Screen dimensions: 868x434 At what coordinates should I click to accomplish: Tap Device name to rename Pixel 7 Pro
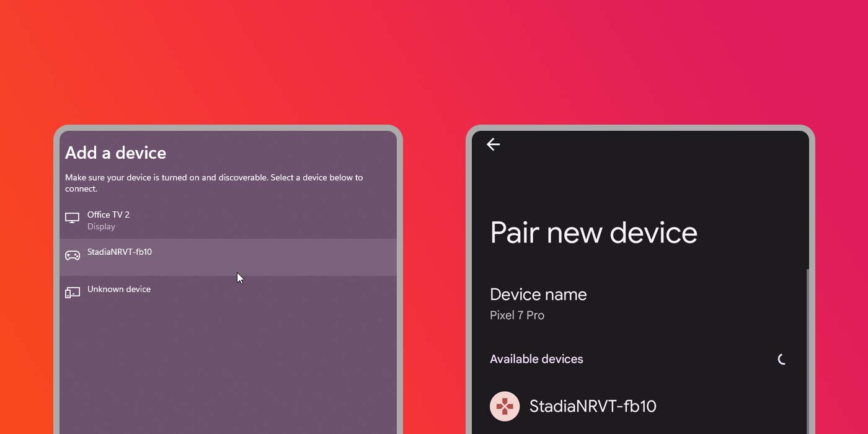538,294
